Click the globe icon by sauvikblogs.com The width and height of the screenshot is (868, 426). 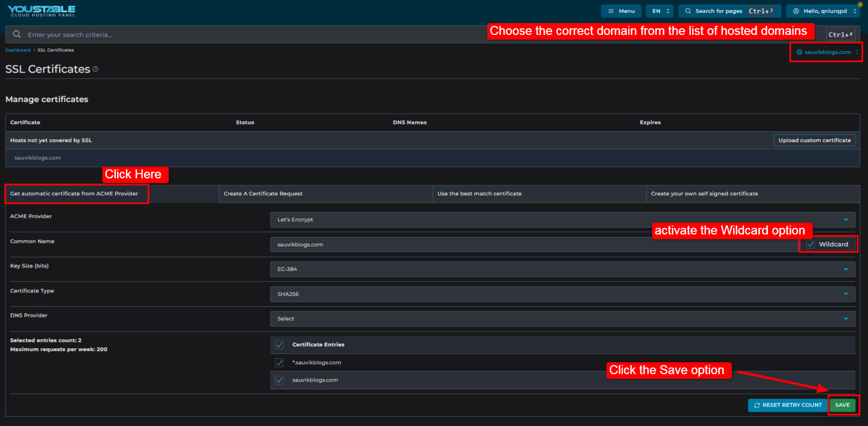point(799,52)
